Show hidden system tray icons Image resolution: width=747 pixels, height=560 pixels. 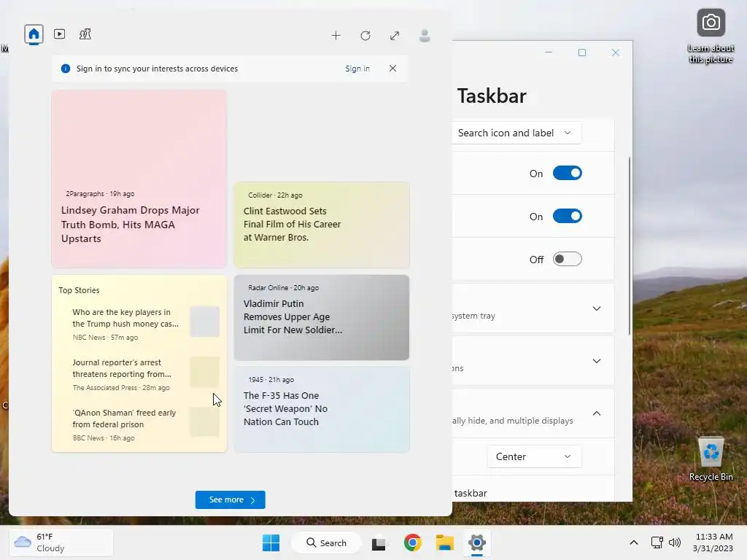click(634, 542)
